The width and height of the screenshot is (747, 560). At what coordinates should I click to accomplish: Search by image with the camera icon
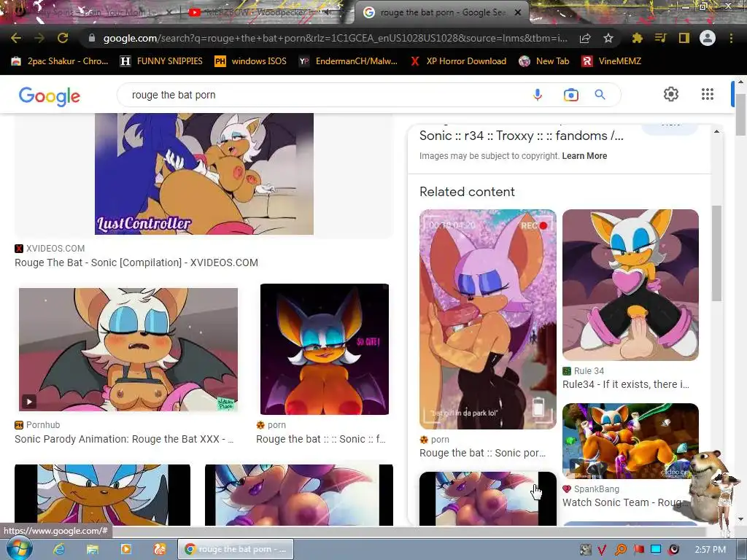(570, 95)
